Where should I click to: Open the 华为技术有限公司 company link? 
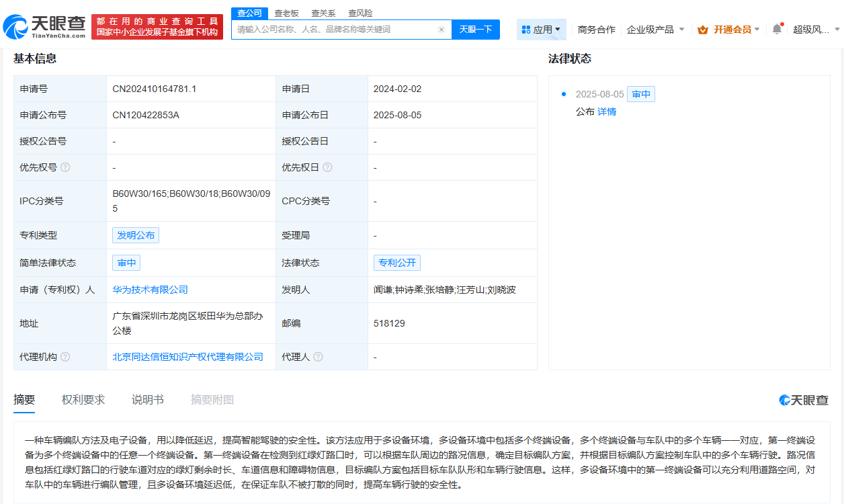click(151, 290)
